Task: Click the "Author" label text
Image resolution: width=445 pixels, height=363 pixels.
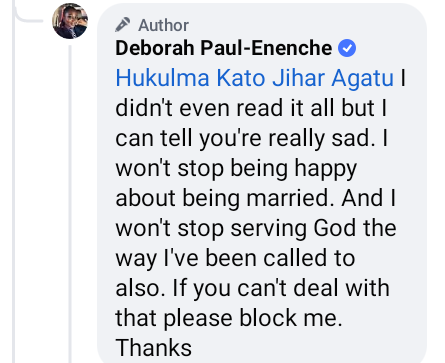Action: 163,25
